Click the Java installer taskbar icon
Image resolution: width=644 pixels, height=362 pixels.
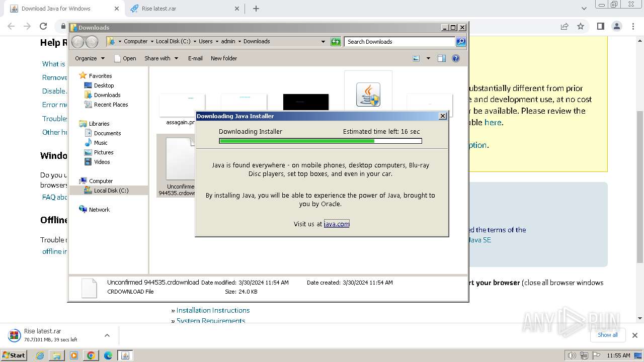point(125,355)
